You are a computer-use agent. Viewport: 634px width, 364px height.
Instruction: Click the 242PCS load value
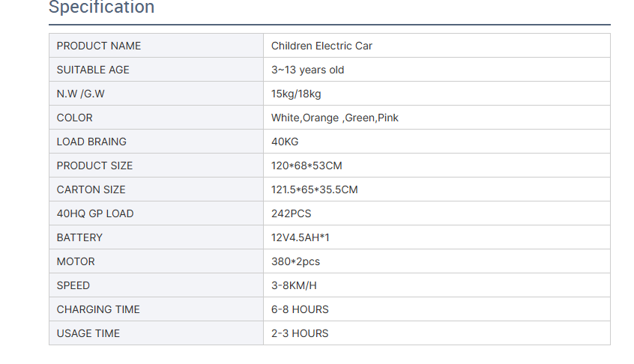[x=291, y=213]
